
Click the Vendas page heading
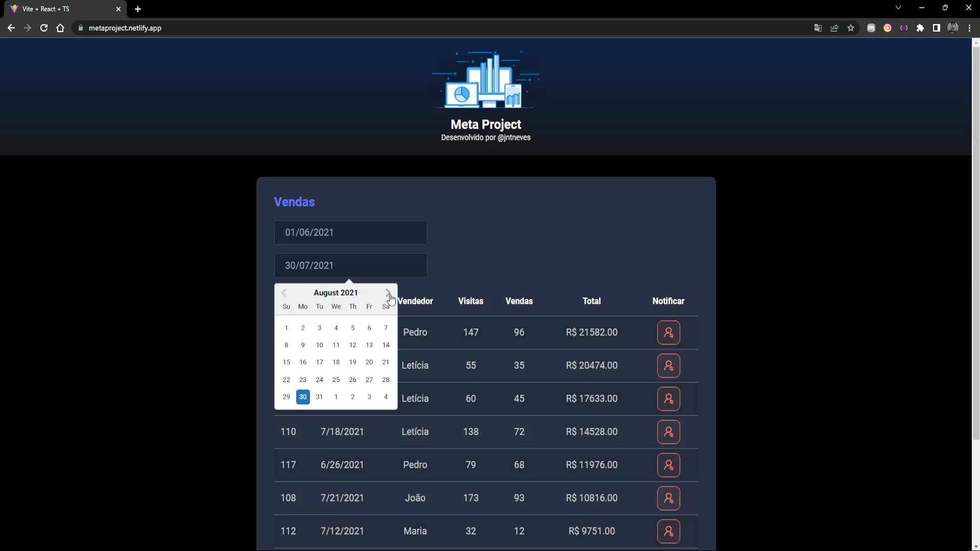(x=295, y=202)
